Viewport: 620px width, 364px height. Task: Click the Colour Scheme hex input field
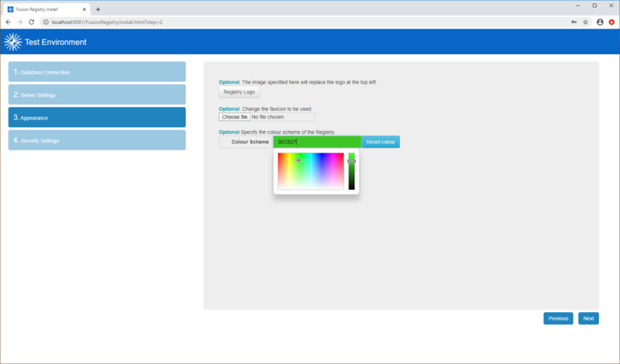[317, 142]
